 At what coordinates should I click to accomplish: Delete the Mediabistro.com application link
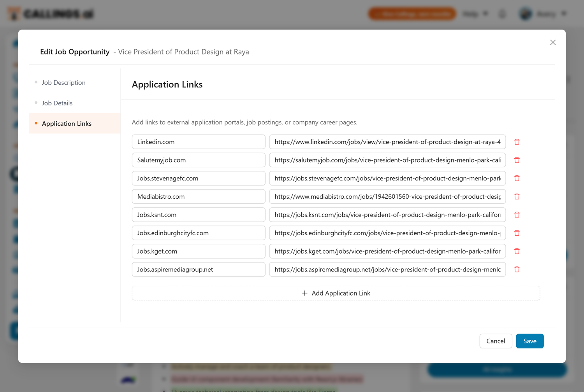click(517, 197)
